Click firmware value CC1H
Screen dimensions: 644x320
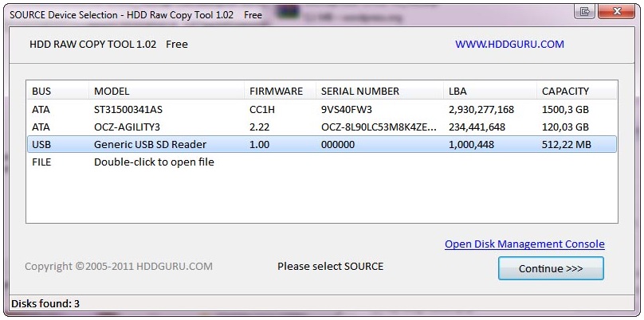pos(261,110)
